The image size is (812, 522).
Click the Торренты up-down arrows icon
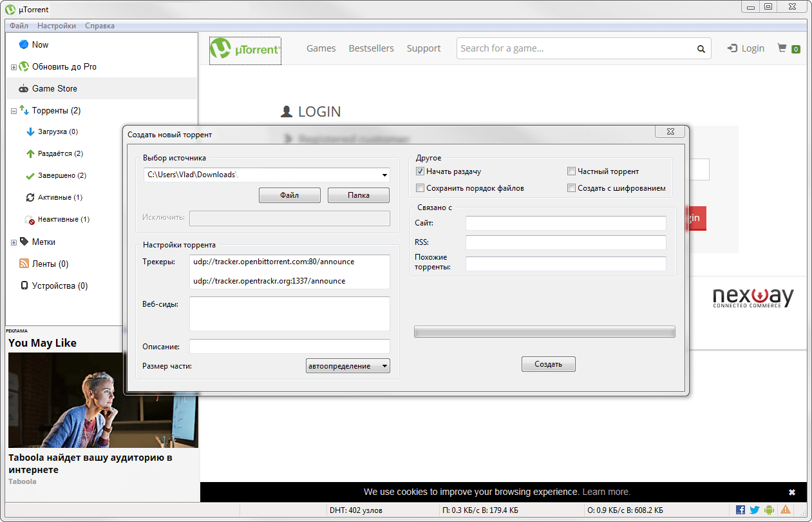(24, 110)
